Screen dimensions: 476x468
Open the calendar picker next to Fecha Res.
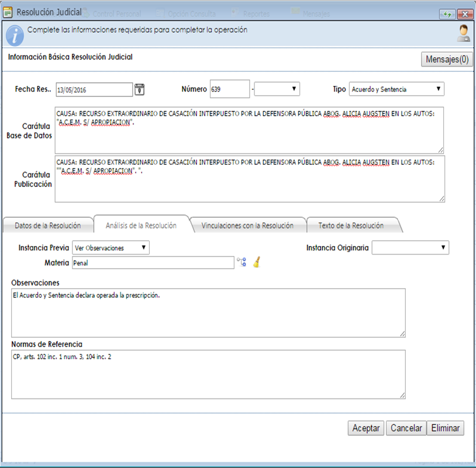140,89
